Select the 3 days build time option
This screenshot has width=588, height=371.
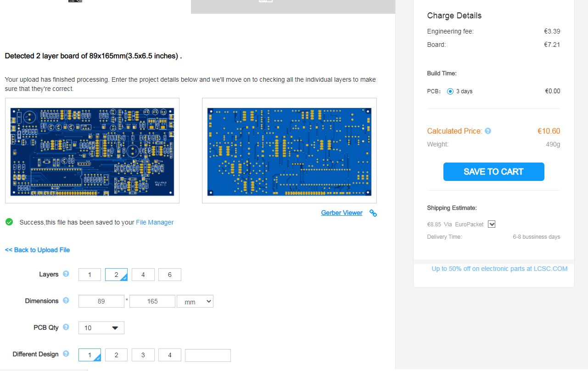(x=450, y=91)
